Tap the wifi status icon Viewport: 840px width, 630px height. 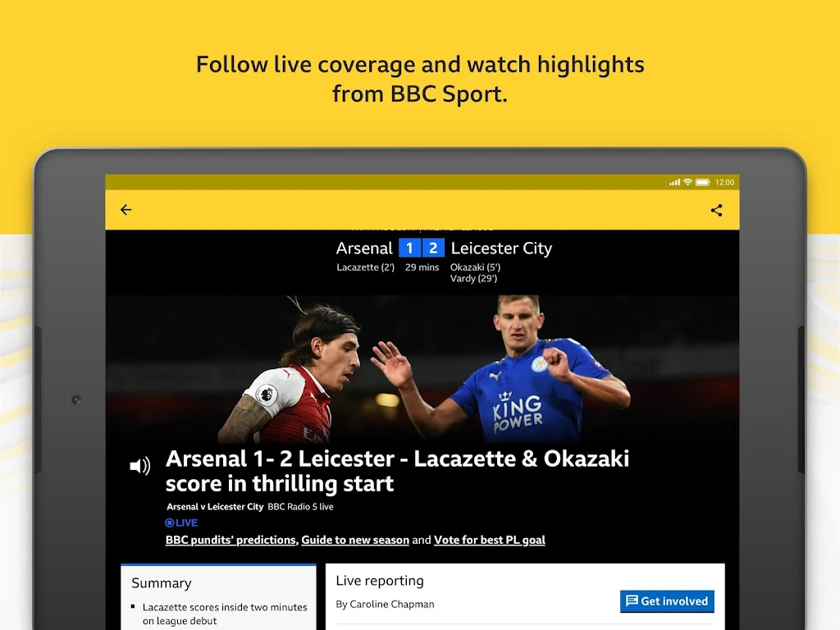pos(687,182)
